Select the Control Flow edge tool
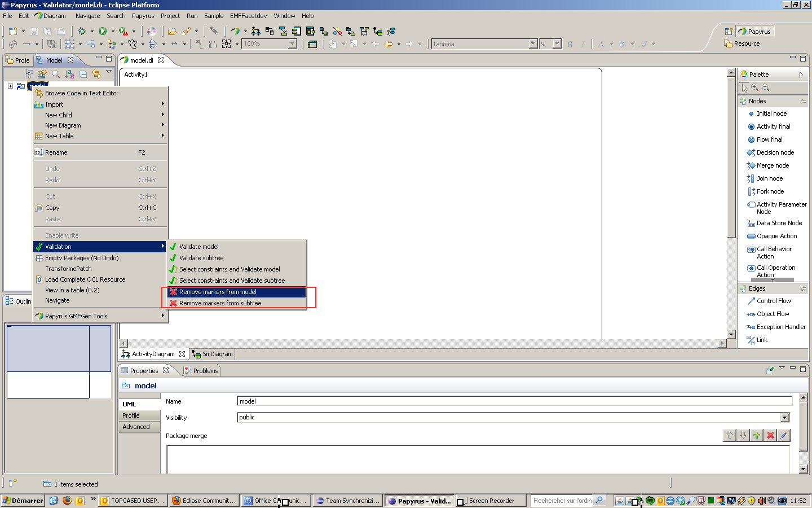 pyautogui.click(x=769, y=301)
